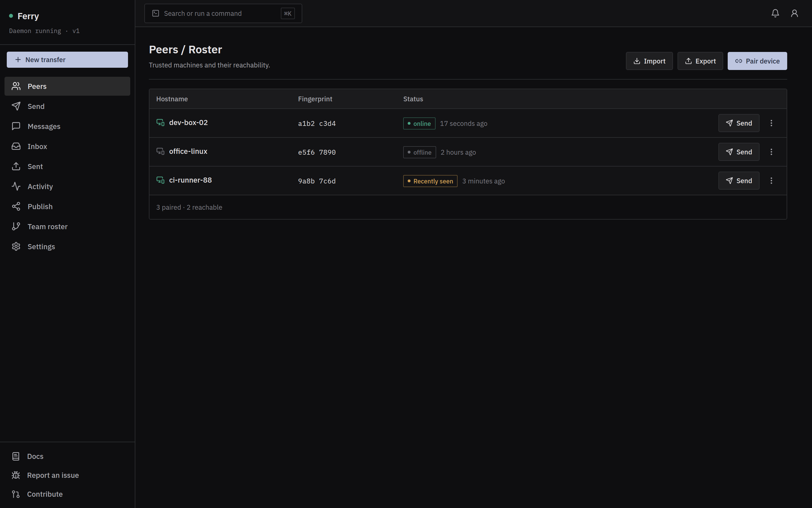The image size is (812, 508).
Task: Click the device icon beside ci-runner-88
Action: point(160,180)
